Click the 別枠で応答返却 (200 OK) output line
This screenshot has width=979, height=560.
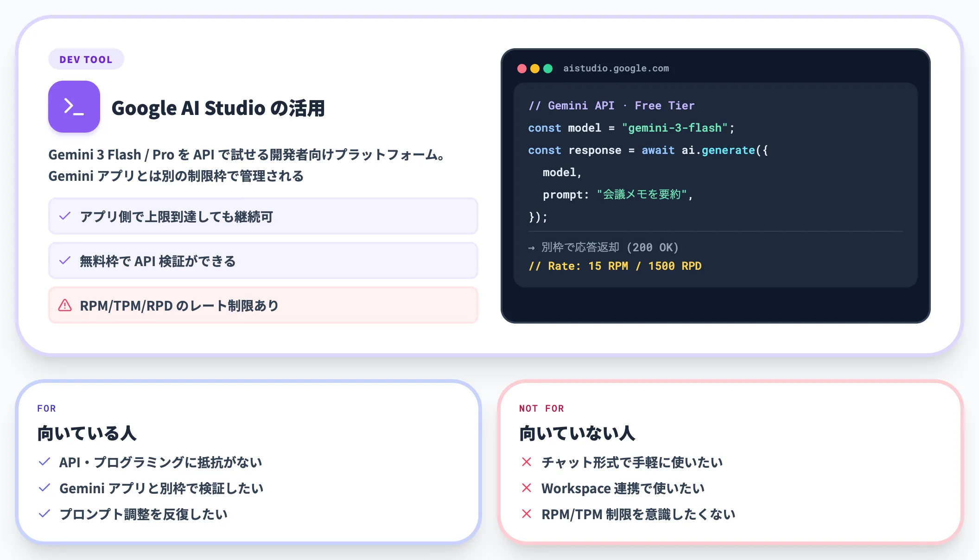[603, 248]
